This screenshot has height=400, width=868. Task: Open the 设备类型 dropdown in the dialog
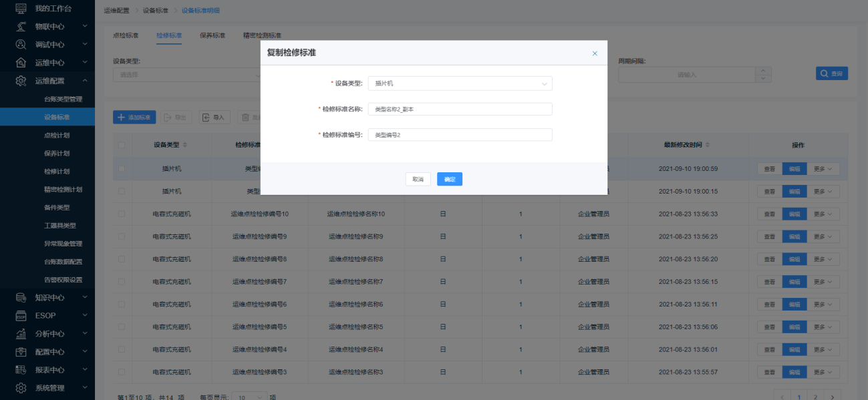coord(460,83)
